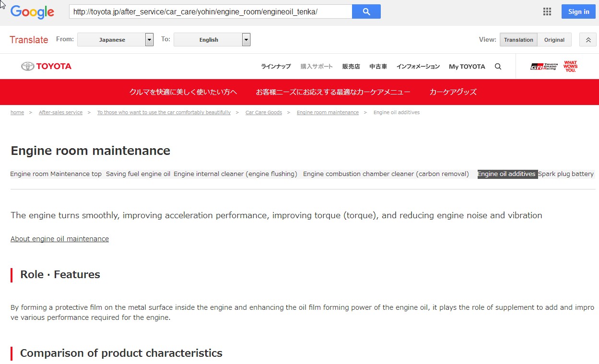Image resolution: width=599 pixels, height=364 pixels.
Task: Open the From language Japanese dropdown
Action: pos(115,40)
